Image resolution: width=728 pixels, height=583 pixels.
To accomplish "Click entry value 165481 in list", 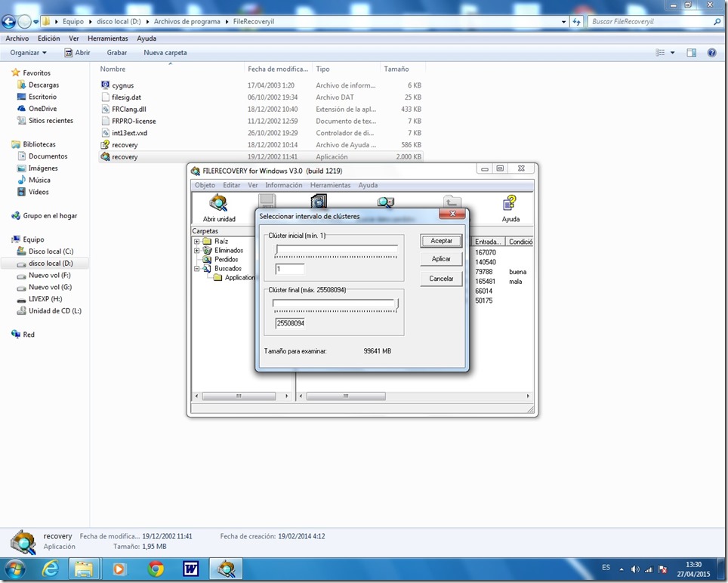I will [485, 281].
